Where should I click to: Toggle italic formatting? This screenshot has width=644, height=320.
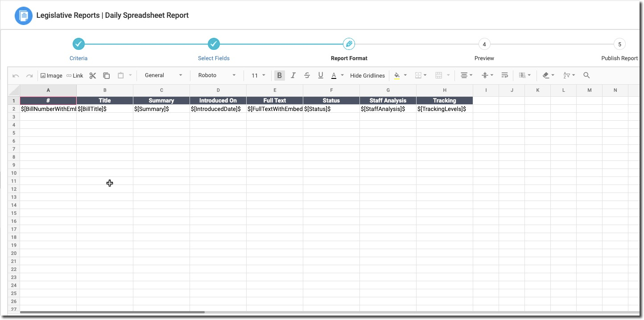[x=293, y=75]
